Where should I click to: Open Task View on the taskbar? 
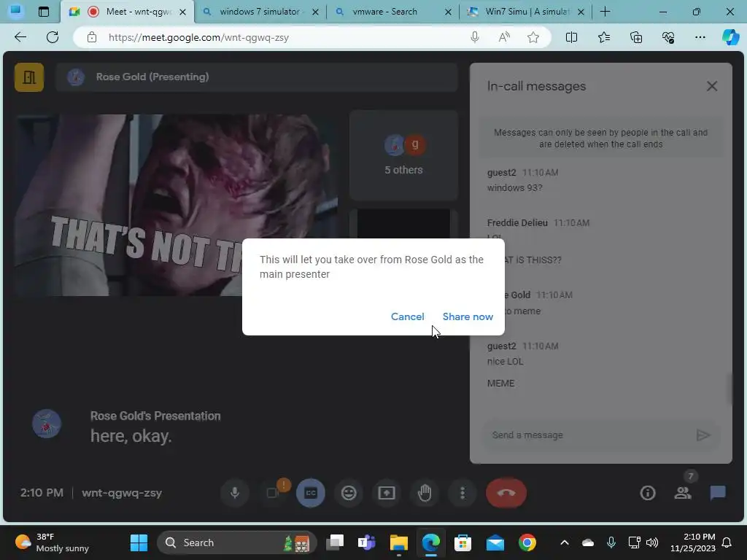click(x=334, y=542)
